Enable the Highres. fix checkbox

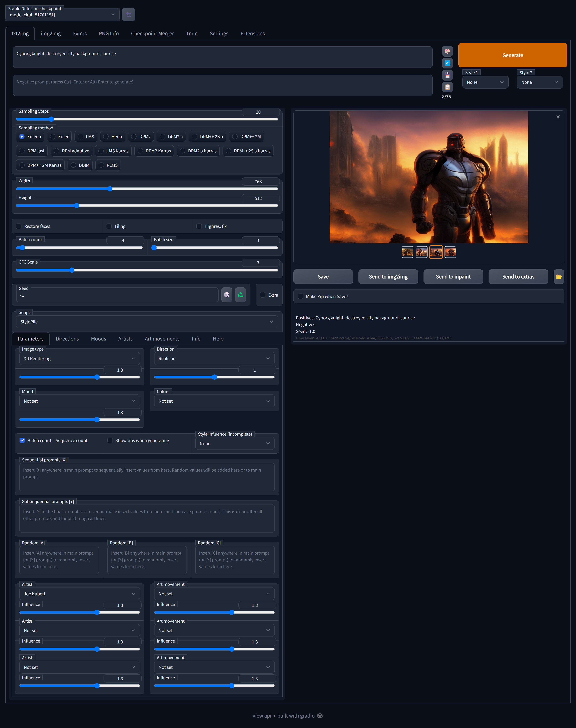point(199,226)
